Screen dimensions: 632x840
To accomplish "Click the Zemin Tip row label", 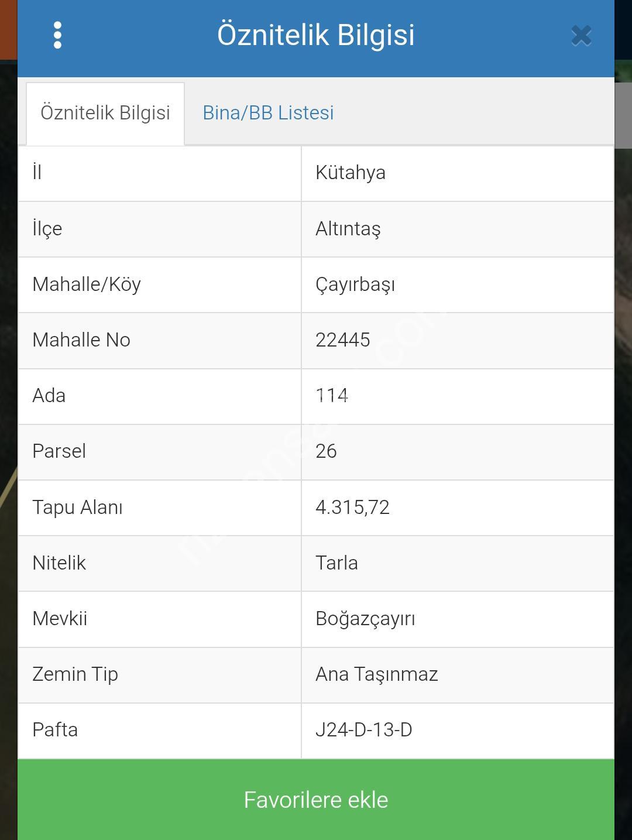I will (75, 674).
